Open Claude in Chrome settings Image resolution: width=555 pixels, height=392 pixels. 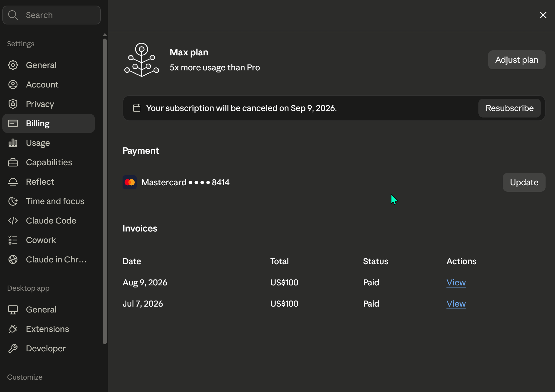pos(49,259)
